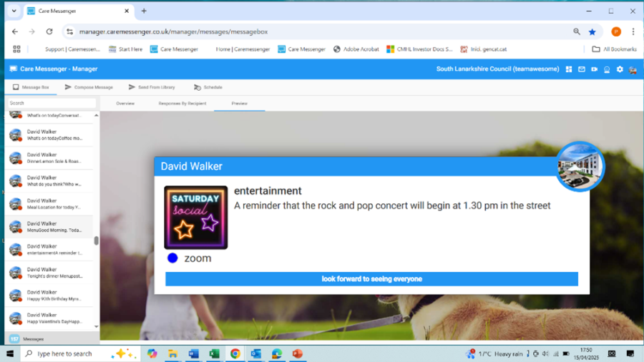
Task: Open the dashboard grid icon in header
Action: coord(569,69)
